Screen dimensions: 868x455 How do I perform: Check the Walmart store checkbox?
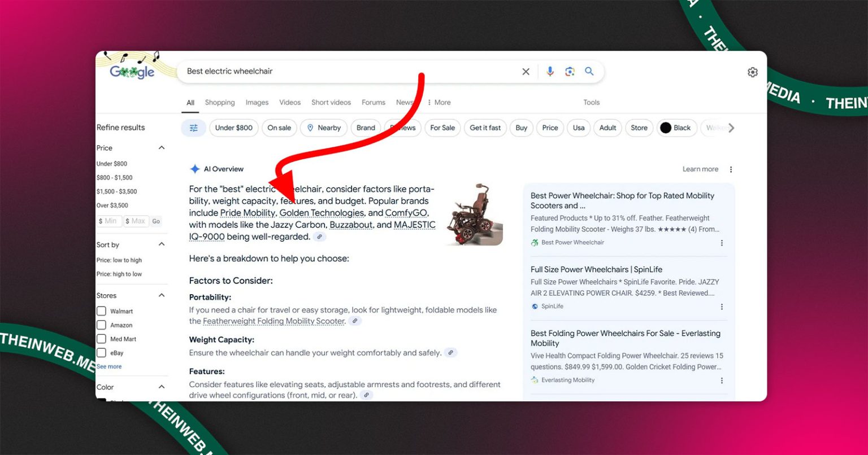click(x=101, y=311)
